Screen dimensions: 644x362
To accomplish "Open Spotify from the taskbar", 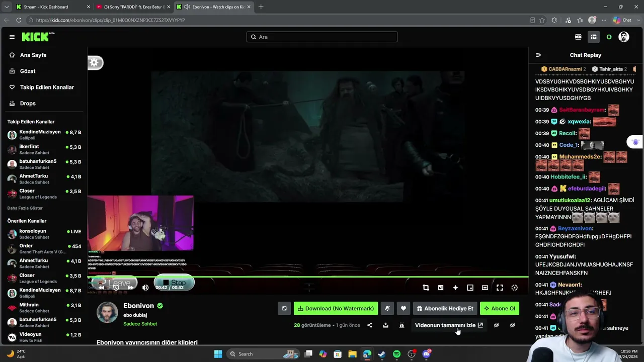I will point(397,354).
